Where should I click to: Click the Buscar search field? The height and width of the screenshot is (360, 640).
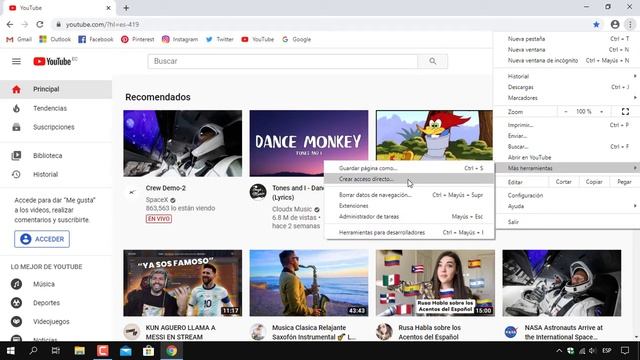click(283, 61)
